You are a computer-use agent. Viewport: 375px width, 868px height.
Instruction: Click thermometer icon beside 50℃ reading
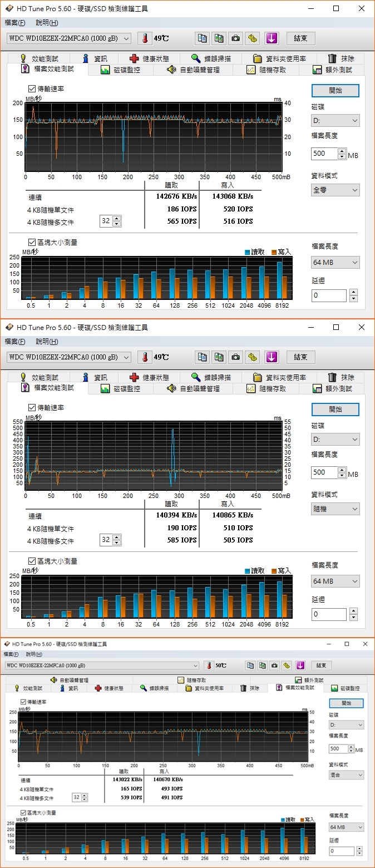pyautogui.click(x=209, y=665)
